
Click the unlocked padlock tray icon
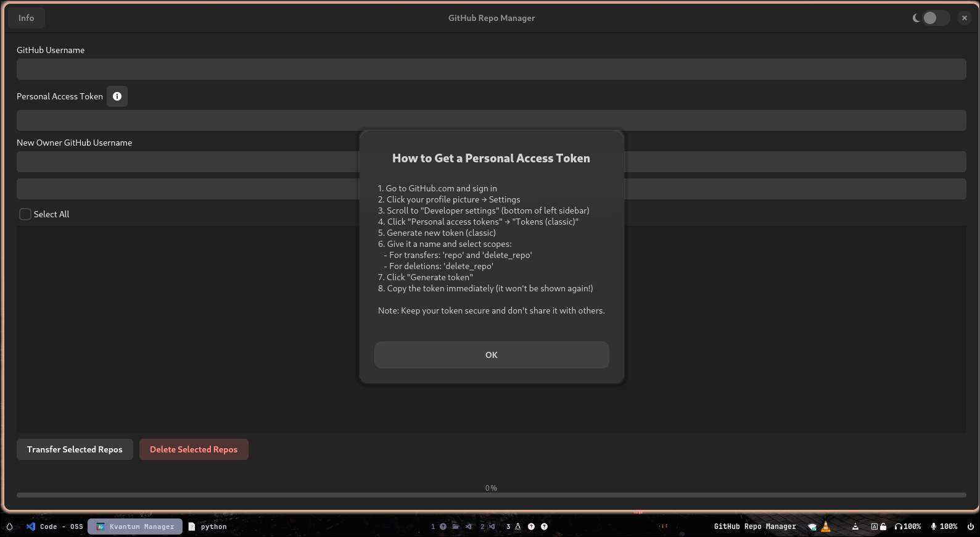coord(883,527)
